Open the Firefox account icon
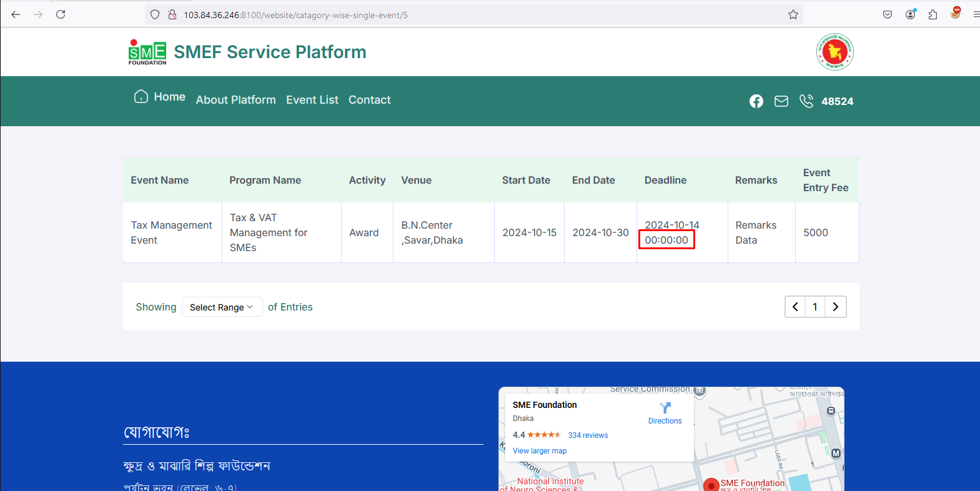 911,14
